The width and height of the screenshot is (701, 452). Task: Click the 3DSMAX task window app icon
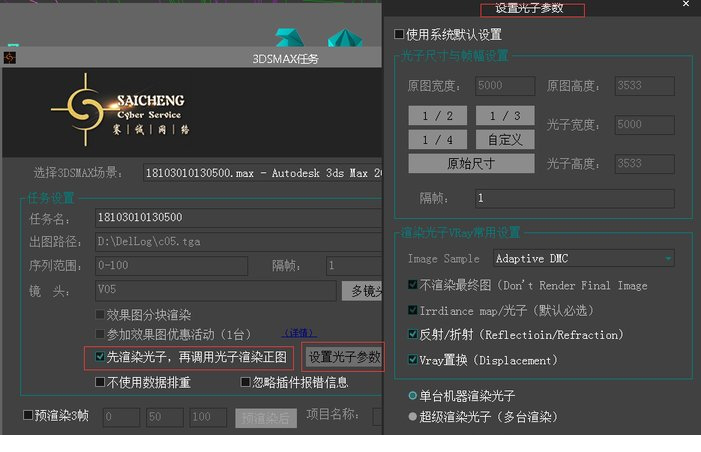[9, 58]
